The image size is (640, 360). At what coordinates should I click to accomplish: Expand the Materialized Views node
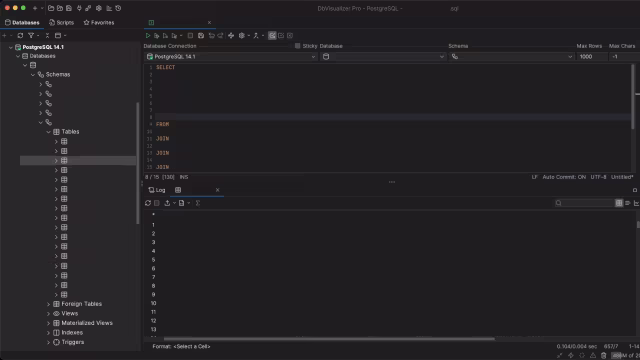[x=49, y=323]
